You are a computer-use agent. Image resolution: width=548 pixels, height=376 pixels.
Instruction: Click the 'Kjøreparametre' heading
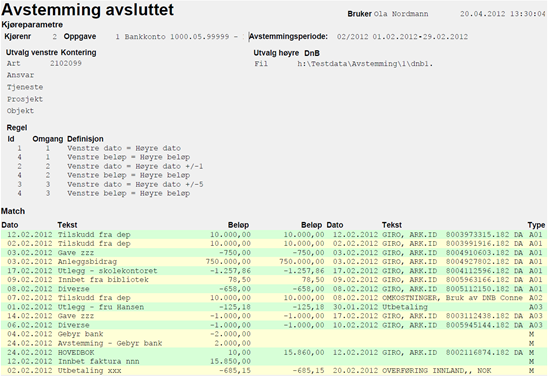tap(32, 25)
